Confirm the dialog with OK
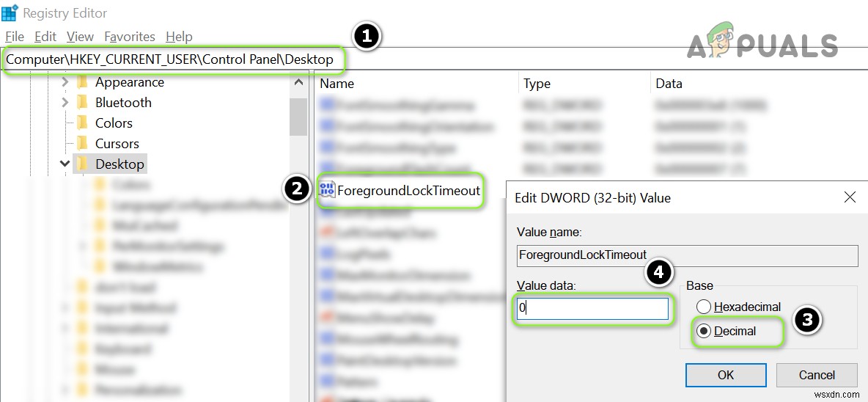The image size is (868, 402). pyautogui.click(x=726, y=375)
